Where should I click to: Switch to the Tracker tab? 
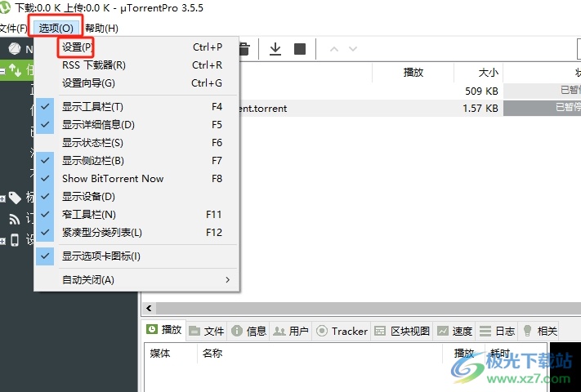pyautogui.click(x=342, y=331)
